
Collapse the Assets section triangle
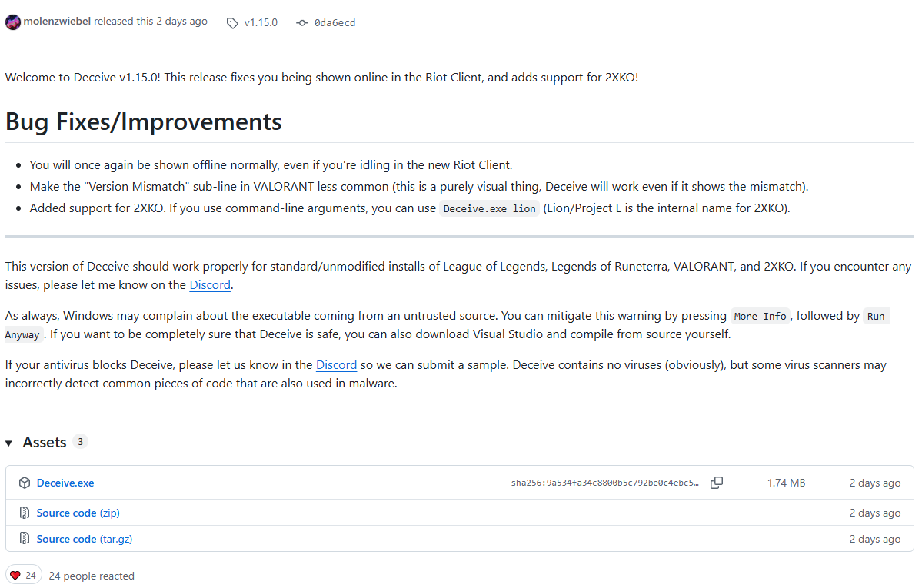(8, 443)
